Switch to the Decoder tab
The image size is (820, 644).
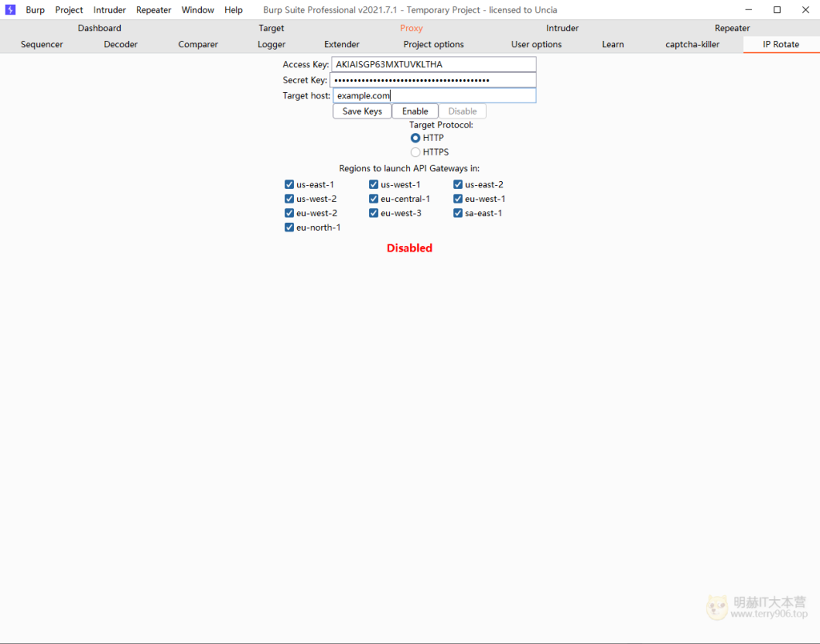pyautogui.click(x=120, y=45)
